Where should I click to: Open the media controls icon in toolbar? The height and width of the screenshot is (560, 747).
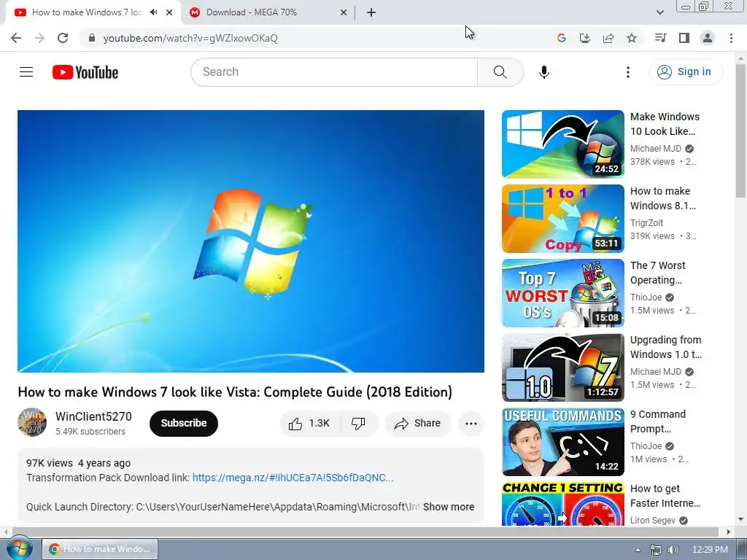pyautogui.click(x=660, y=38)
